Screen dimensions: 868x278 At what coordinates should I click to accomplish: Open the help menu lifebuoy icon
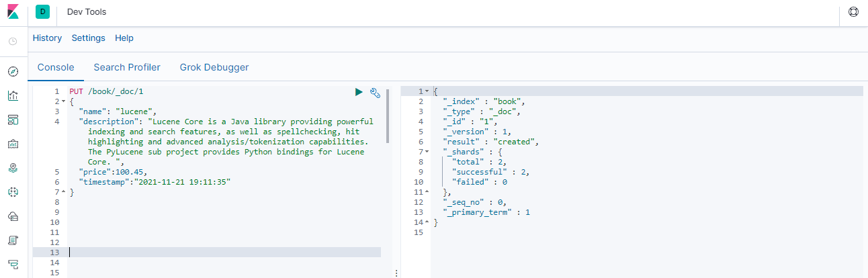(x=854, y=12)
